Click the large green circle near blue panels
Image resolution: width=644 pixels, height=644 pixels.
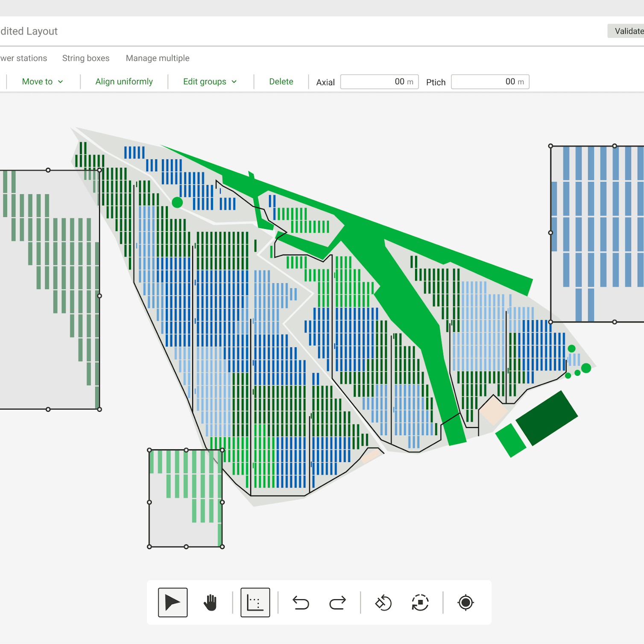(177, 202)
